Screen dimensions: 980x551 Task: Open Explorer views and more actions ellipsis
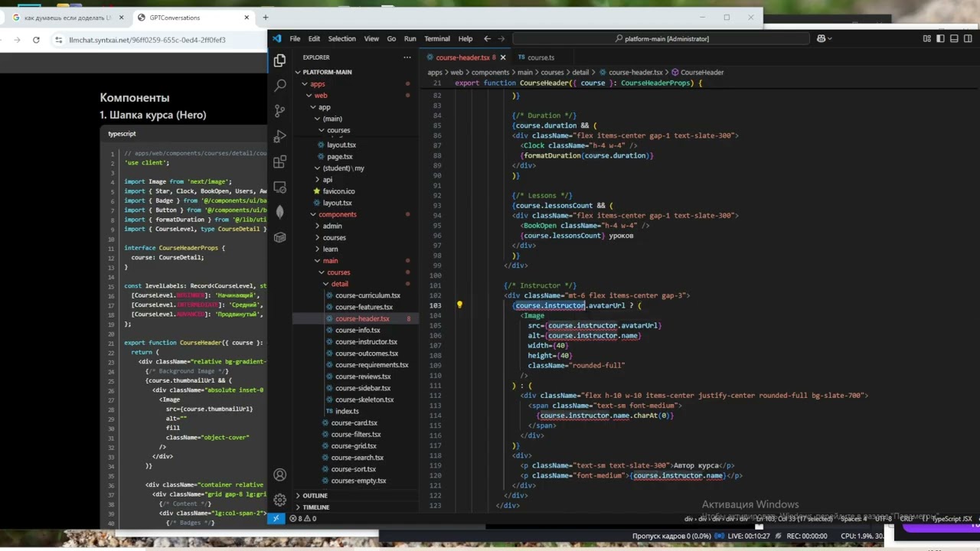point(407,57)
